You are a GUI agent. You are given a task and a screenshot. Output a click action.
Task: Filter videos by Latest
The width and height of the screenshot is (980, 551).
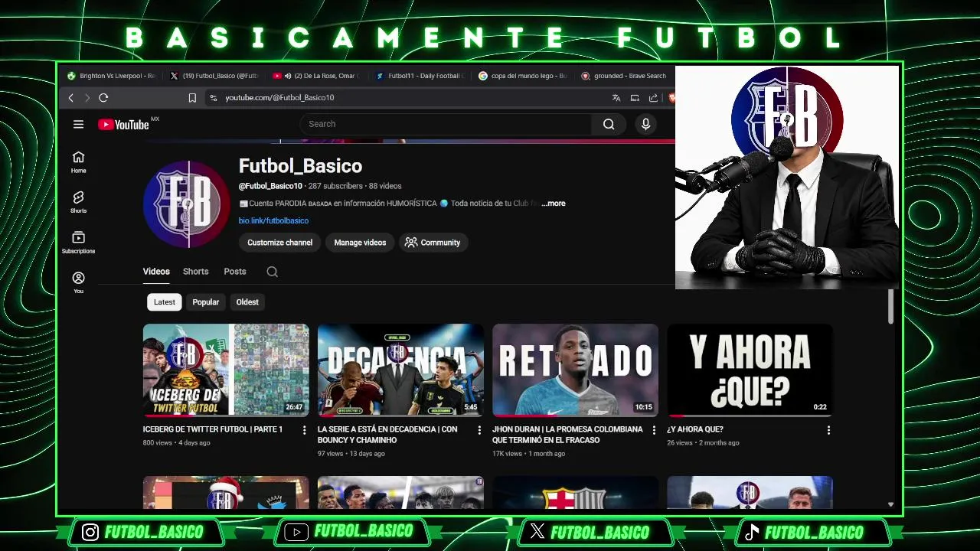tap(165, 302)
